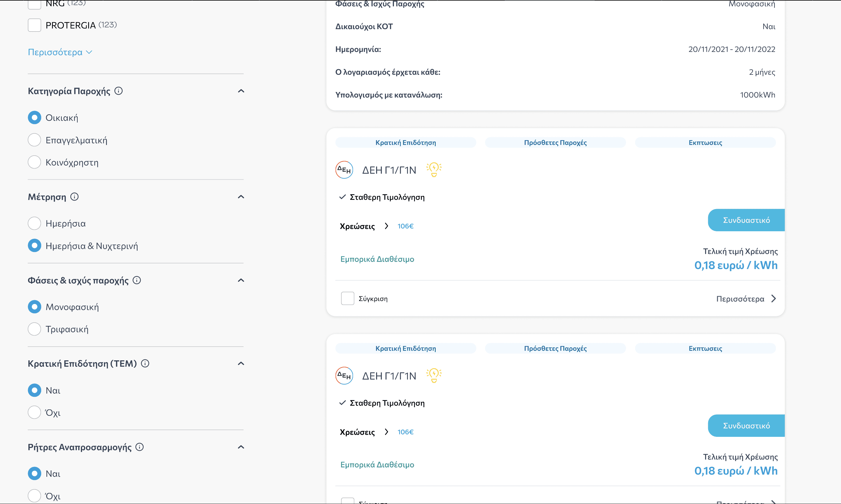Select the Επαγγελματική radio option
This screenshot has width=841, height=504.
coord(34,140)
